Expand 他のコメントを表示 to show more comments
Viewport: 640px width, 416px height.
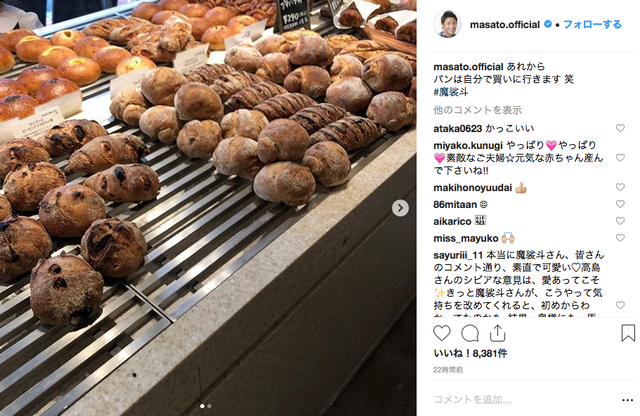(x=478, y=110)
